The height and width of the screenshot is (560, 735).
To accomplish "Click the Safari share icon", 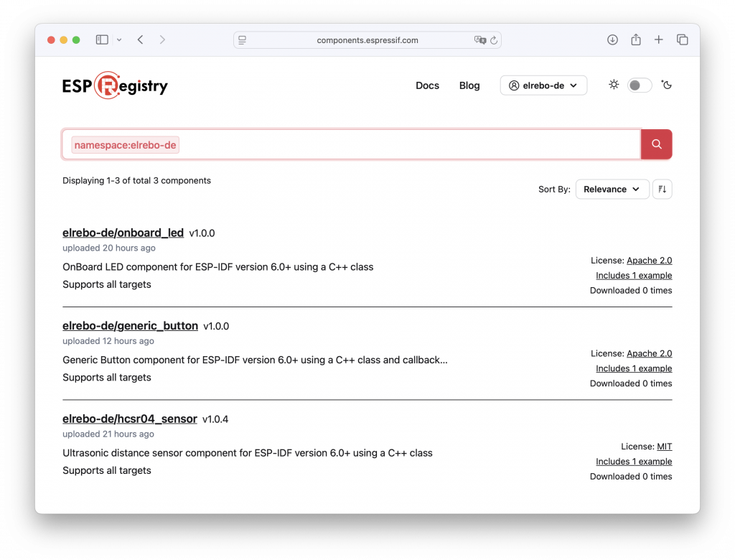I will 636,40.
